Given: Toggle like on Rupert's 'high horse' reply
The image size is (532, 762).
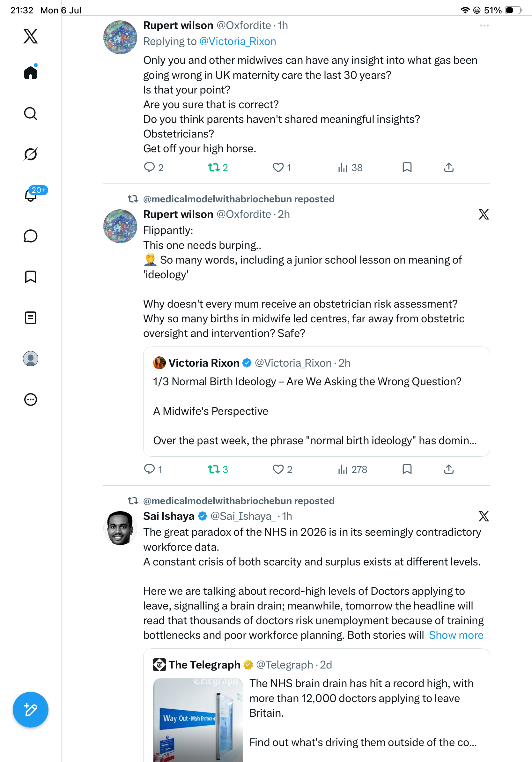Looking at the screenshot, I should [282, 168].
